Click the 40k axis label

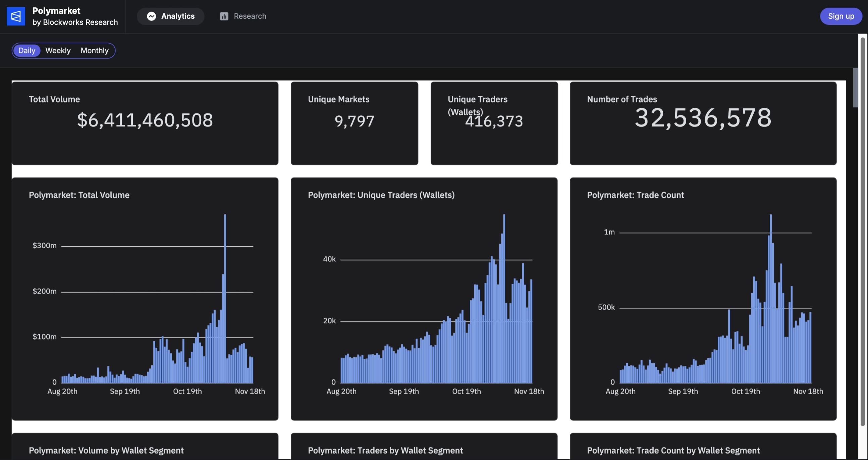(329, 259)
